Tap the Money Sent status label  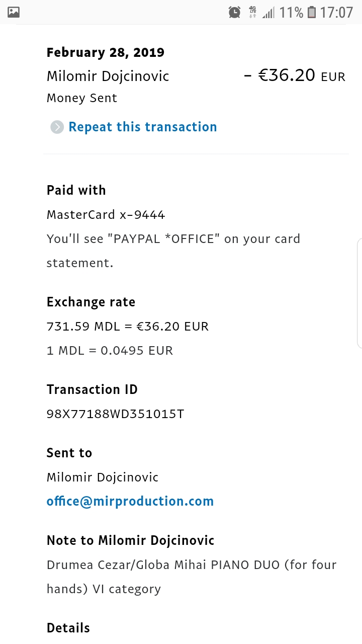(81, 98)
